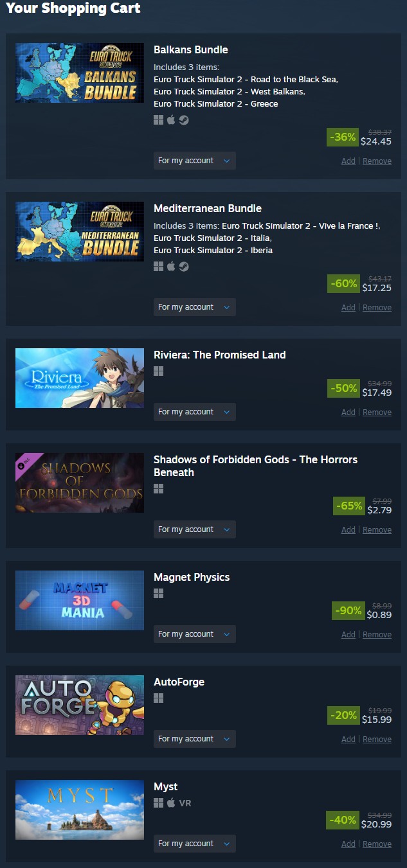Open 'For my account' dropdown for Magnet Physics
The width and height of the screenshot is (407, 868).
coord(194,634)
